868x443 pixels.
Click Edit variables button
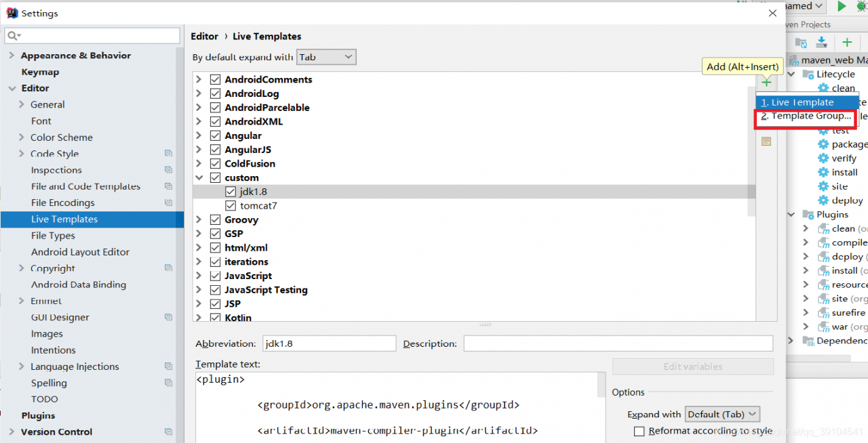click(693, 366)
